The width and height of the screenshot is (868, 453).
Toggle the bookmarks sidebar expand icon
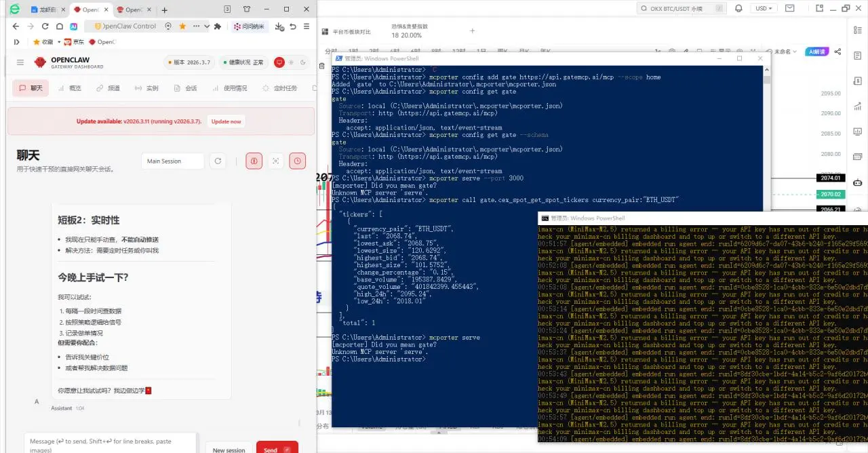[x=16, y=42]
